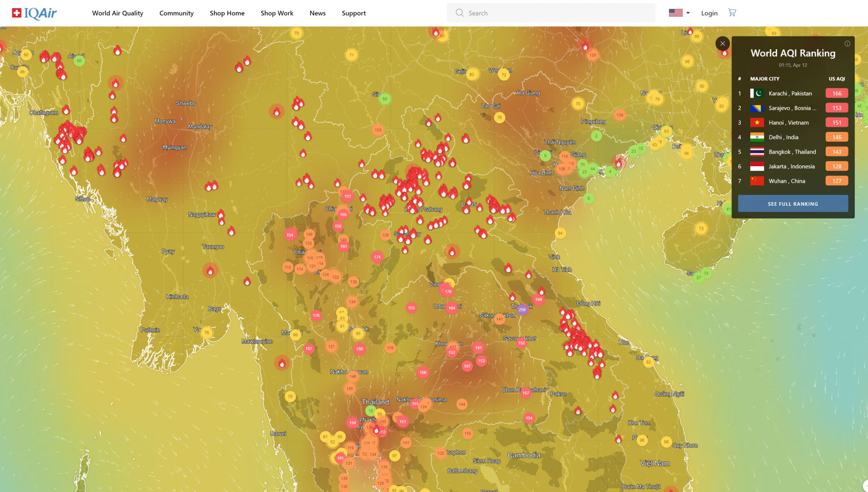Click the 184 AQI station marker

tap(538, 299)
